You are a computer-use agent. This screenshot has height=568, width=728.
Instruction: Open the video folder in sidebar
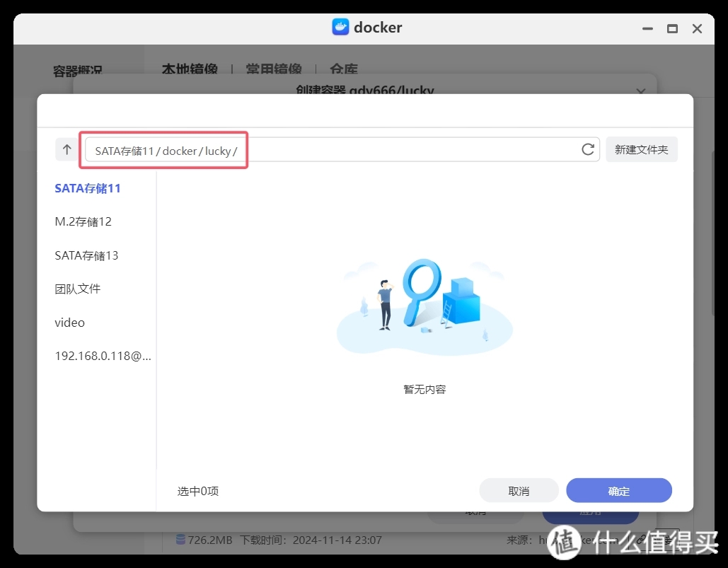[x=69, y=323]
